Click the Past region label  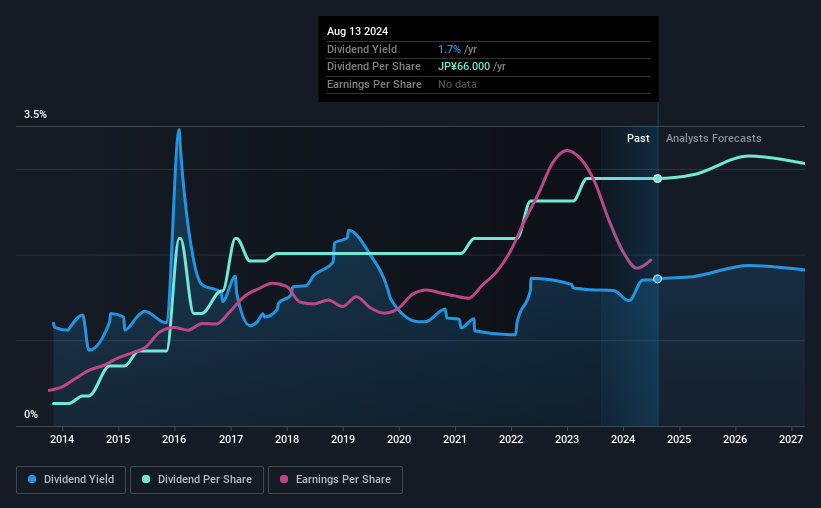638,138
